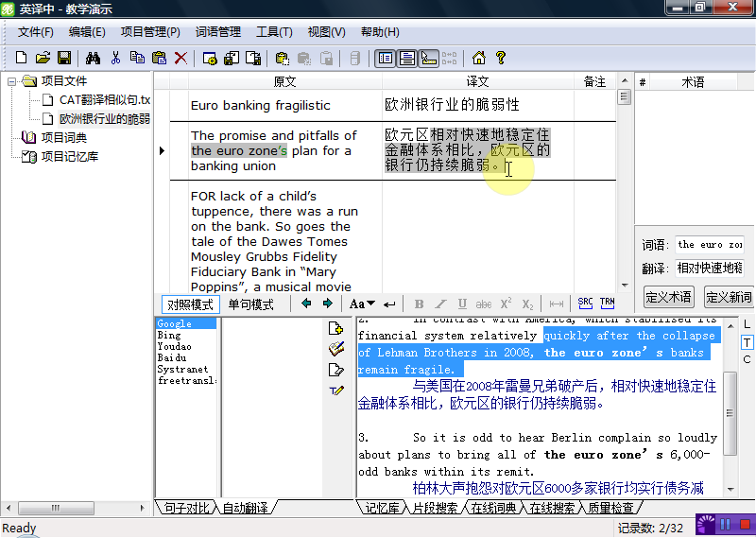Screen dimensions: 756x538
Task: Delete using the red X toolbar icon
Action: click(180, 58)
